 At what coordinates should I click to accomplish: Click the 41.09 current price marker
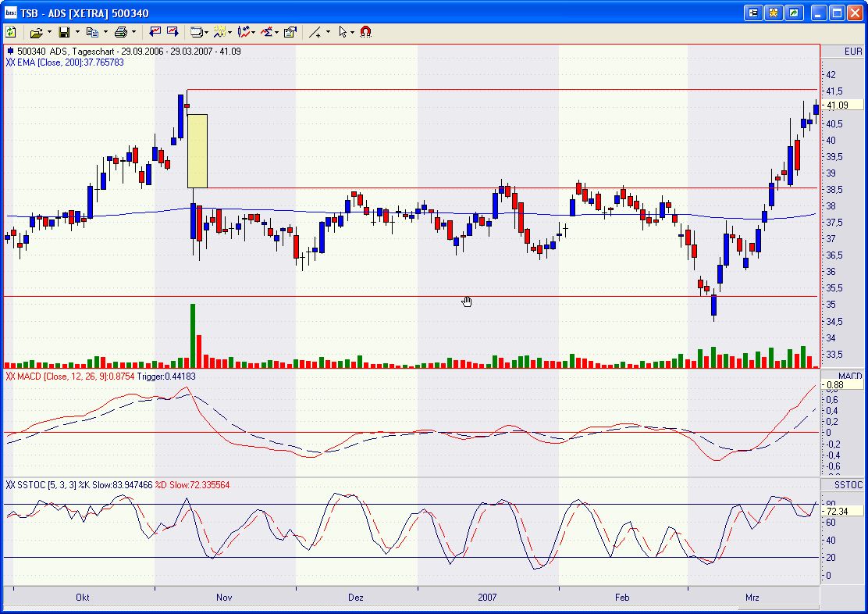coord(839,105)
